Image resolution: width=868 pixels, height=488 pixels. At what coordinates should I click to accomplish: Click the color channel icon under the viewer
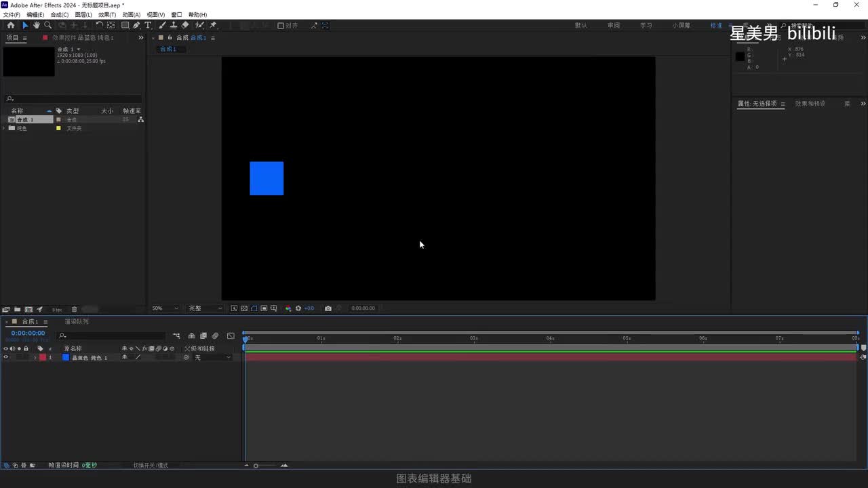coord(288,308)
